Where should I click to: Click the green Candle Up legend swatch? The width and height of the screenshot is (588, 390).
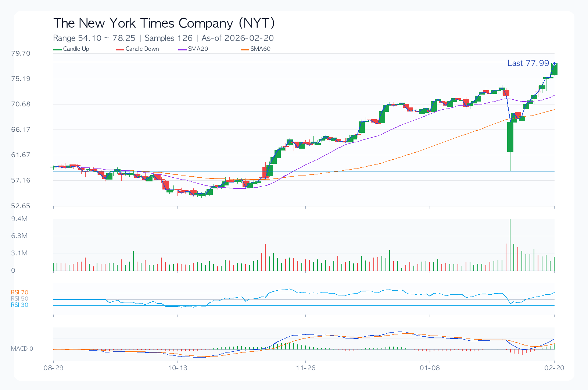[58, 49]
